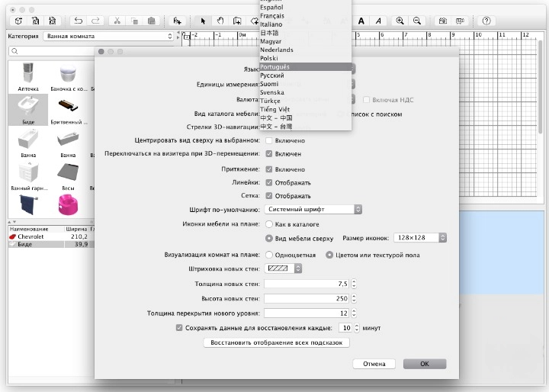The width and height of the screenshot is (549, 392).
Task: Click the create photo camera icon
Action: (442, 21)
